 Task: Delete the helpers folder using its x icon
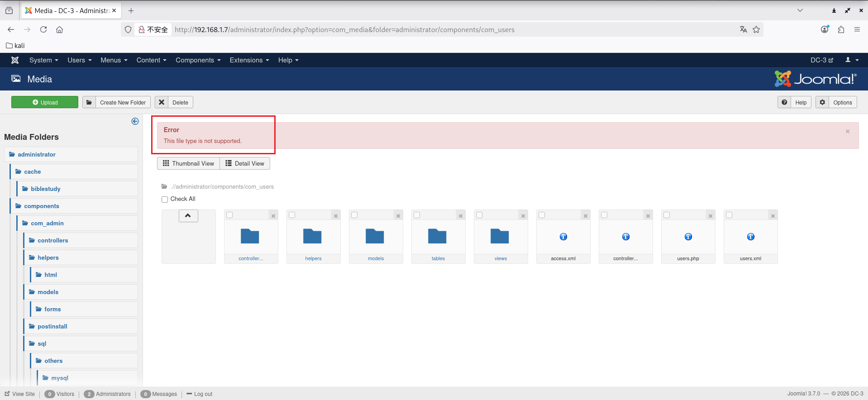(x=335, y=216)
